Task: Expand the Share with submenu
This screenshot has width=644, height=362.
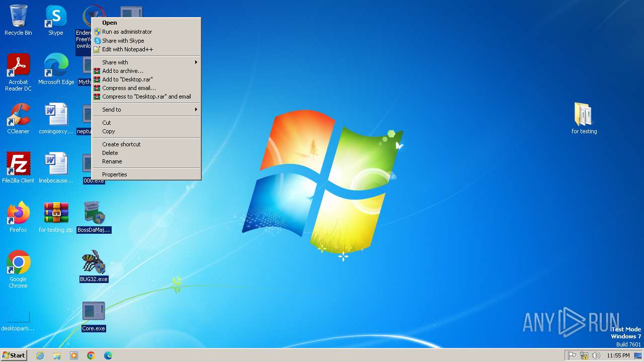Action: coord(146,62)
